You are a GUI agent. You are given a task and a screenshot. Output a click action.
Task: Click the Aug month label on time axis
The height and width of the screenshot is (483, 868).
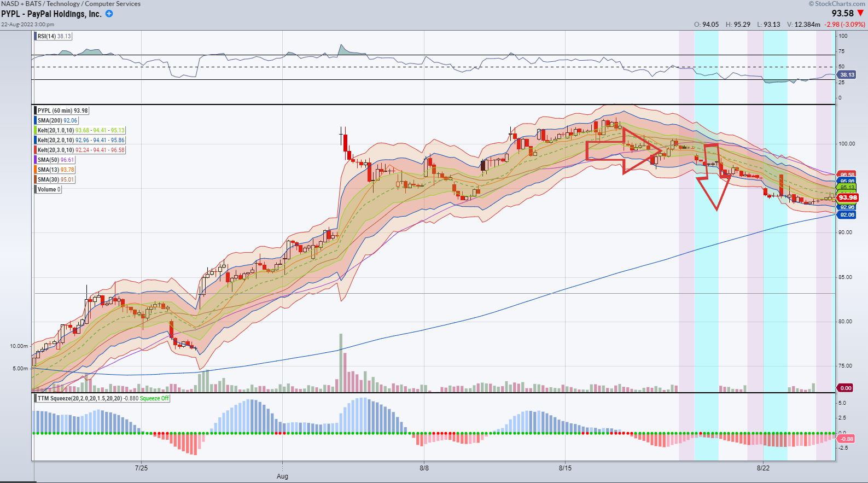pyautogui.click(x=282, y=476)
